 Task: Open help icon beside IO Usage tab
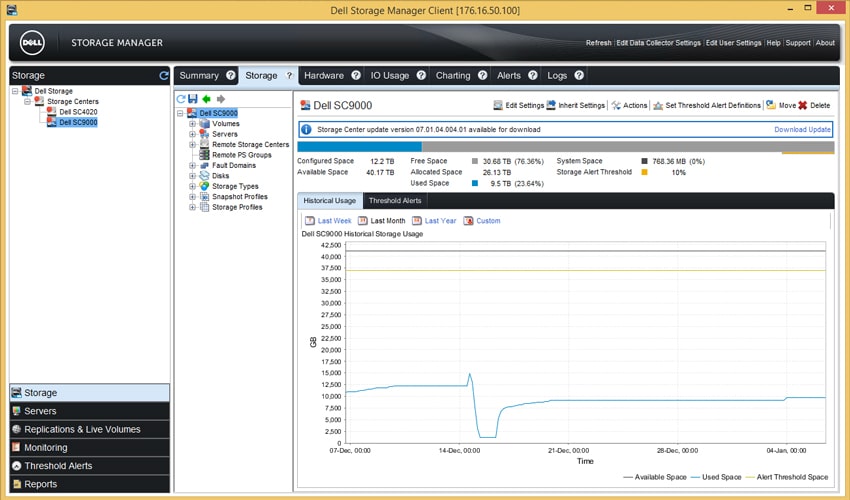(x=421, y=75)
